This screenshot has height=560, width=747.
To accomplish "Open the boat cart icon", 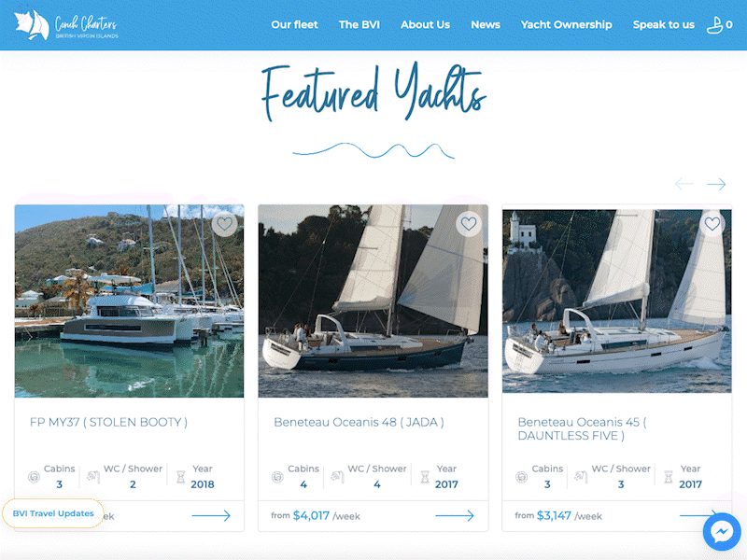I will click(x=719, y=25).
